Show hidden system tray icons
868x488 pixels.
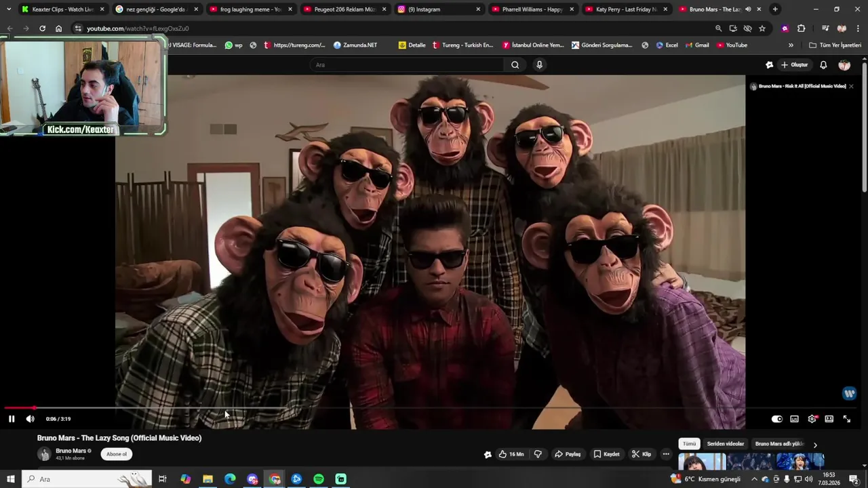click(x=754, y=479)
